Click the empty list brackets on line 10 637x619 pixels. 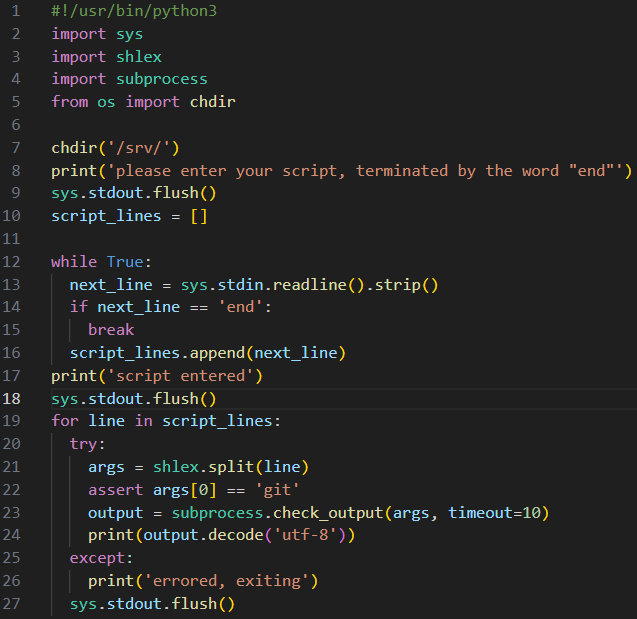[199, 216]
